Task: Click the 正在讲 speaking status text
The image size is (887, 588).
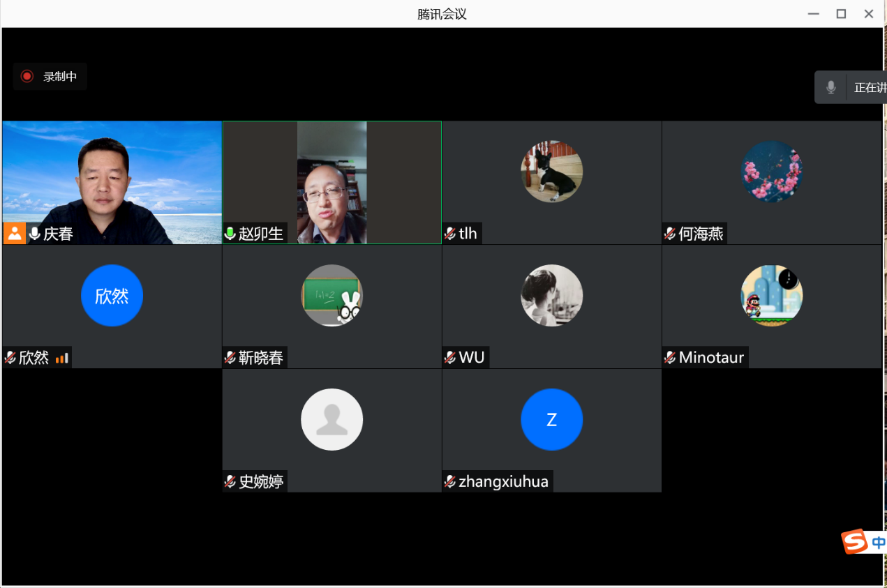Action: click(870, 88)
